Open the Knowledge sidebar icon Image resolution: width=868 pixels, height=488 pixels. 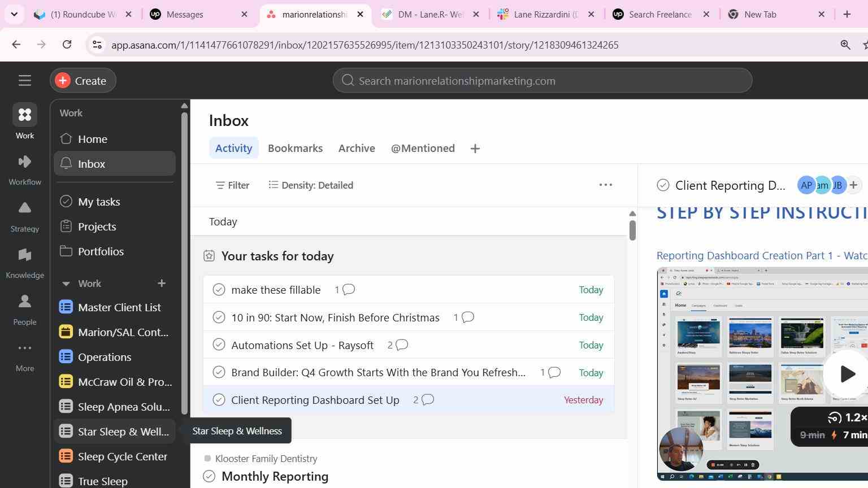point(25,255)
